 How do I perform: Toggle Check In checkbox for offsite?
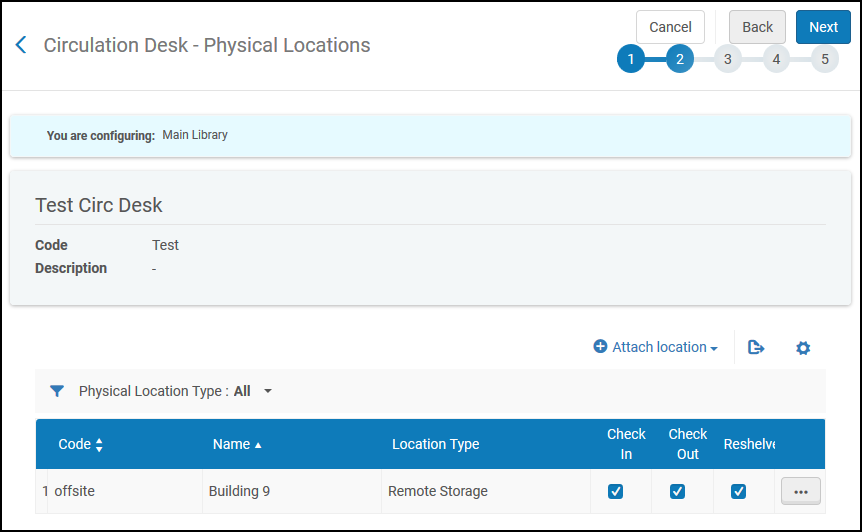615,491
